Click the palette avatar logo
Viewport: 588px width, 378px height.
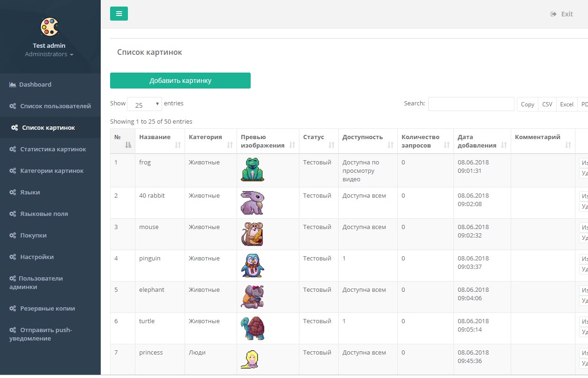pyautogui.click(x=49, y=27)
